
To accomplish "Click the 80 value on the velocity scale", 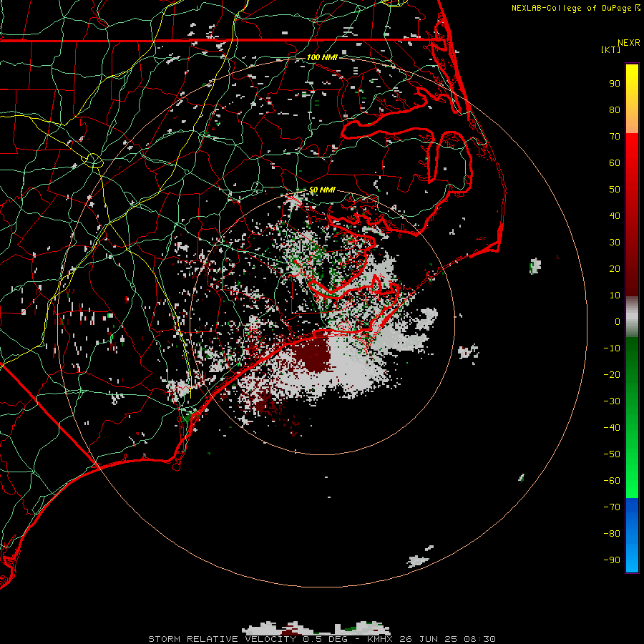I will pyautogui.click(x=615, y=109).
